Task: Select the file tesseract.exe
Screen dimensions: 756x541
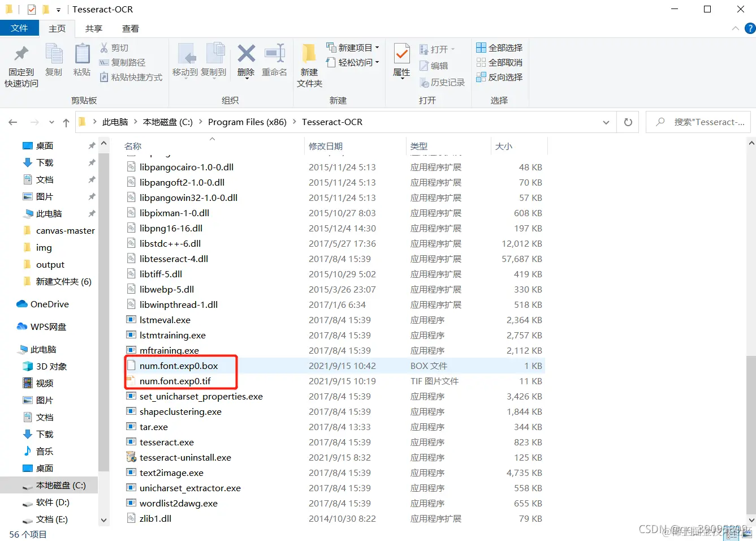Action: pos(167,443)
